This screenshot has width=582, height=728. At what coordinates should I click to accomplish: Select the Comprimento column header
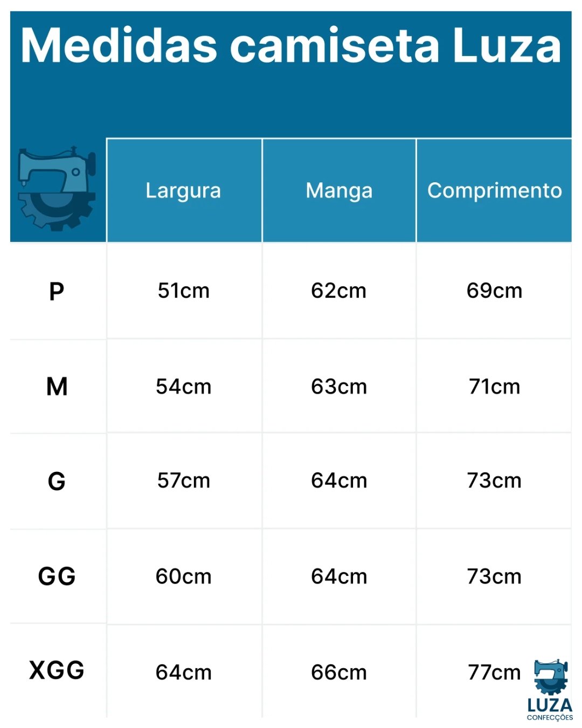[494, 190]
